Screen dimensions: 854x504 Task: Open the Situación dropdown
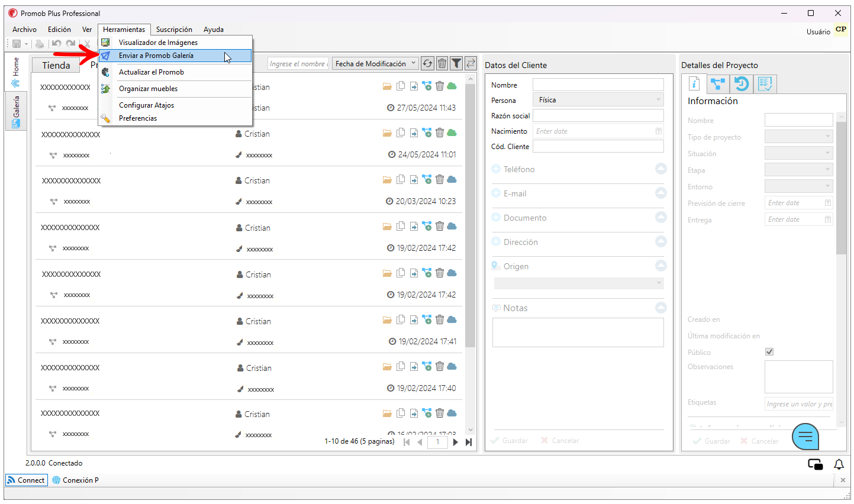[x=799, y=153]
